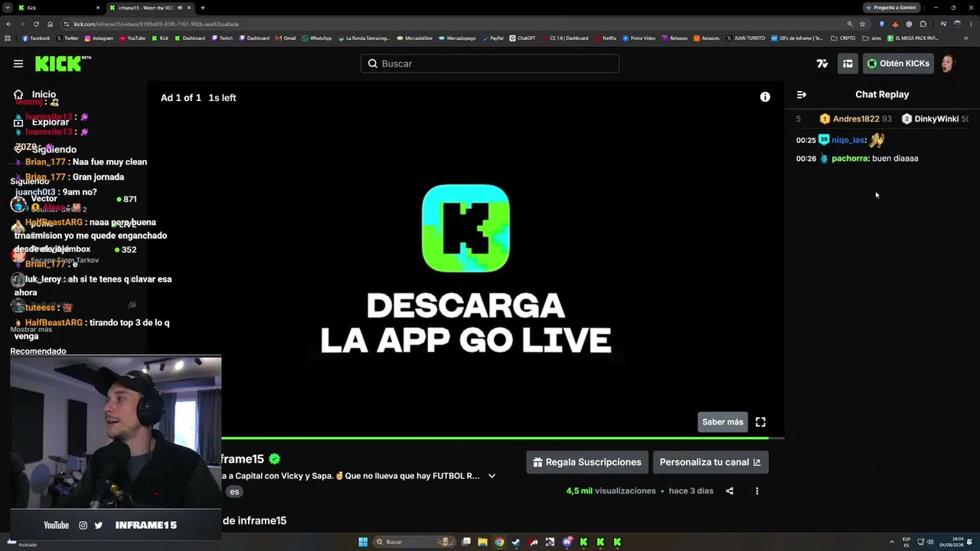This screenshot has height=551, width=980.
Task: Click the verified badge next to inframe15
Action: 275,459
